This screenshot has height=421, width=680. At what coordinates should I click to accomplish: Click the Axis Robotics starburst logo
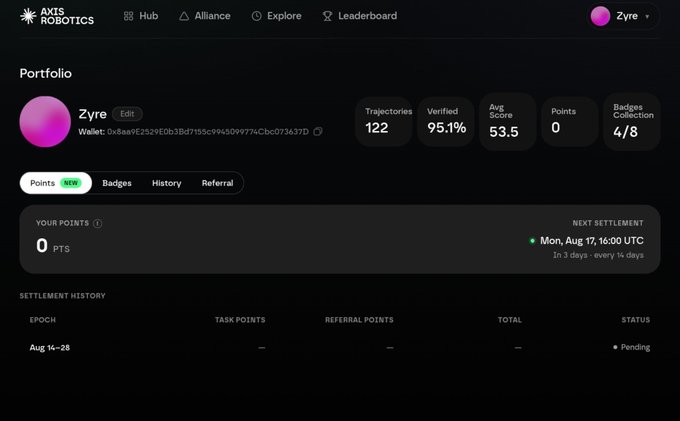28,16
